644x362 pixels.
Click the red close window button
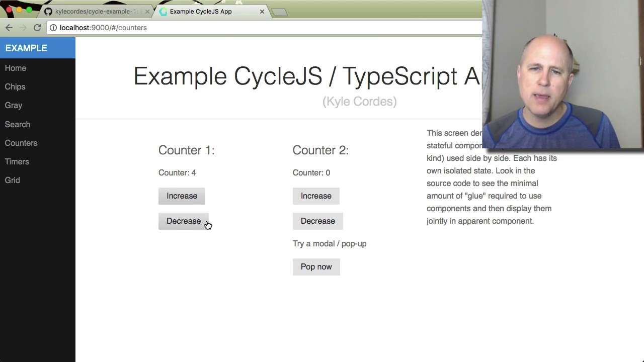[9, 10]
